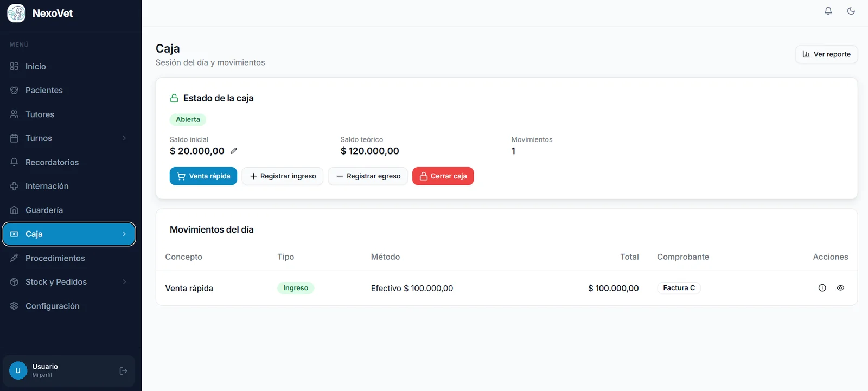
Task: Click the Venta rápida concepto cell
Action: pos(189,289)
